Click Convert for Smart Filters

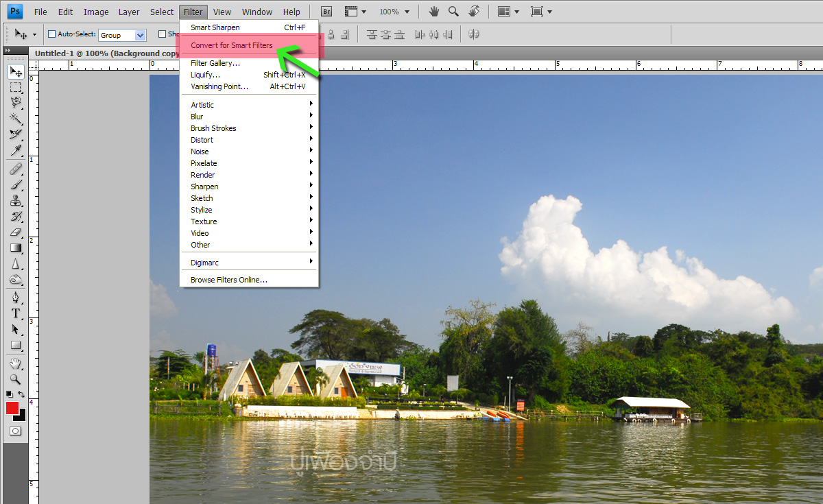[232, 45]
